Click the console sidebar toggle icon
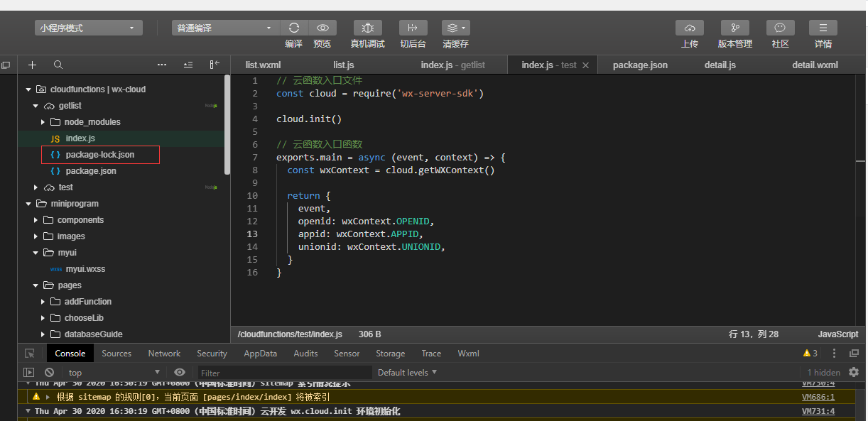The image size is (868, 421). click(29, 372)
